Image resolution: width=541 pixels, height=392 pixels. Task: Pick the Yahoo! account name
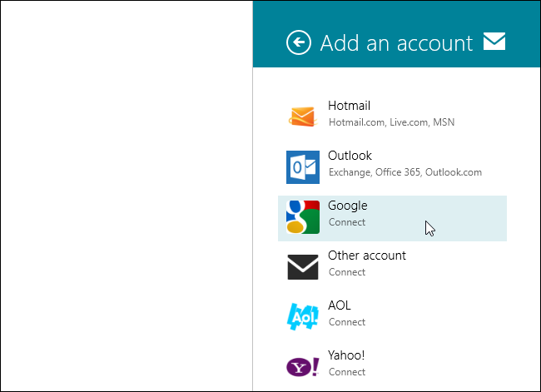346,355
